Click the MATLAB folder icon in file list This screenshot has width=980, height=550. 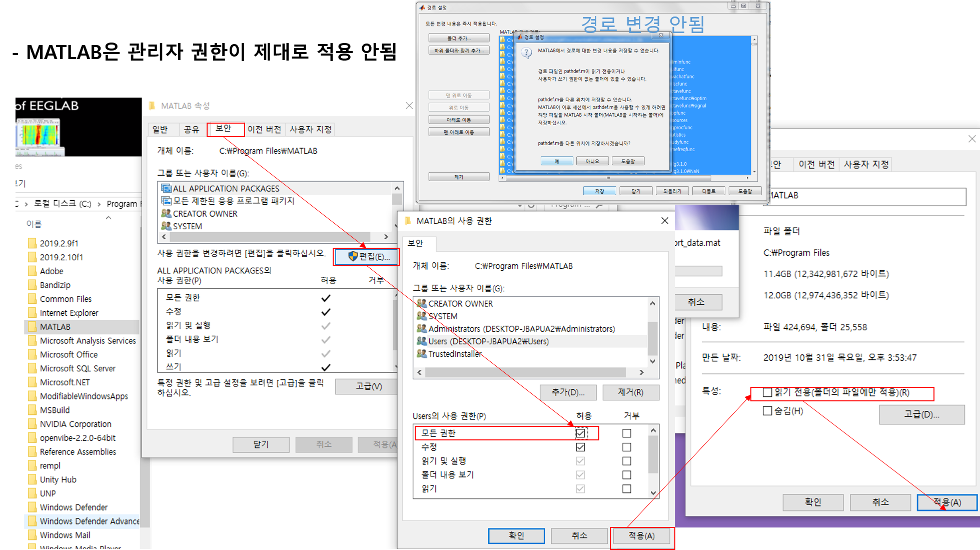click(33, 327)
